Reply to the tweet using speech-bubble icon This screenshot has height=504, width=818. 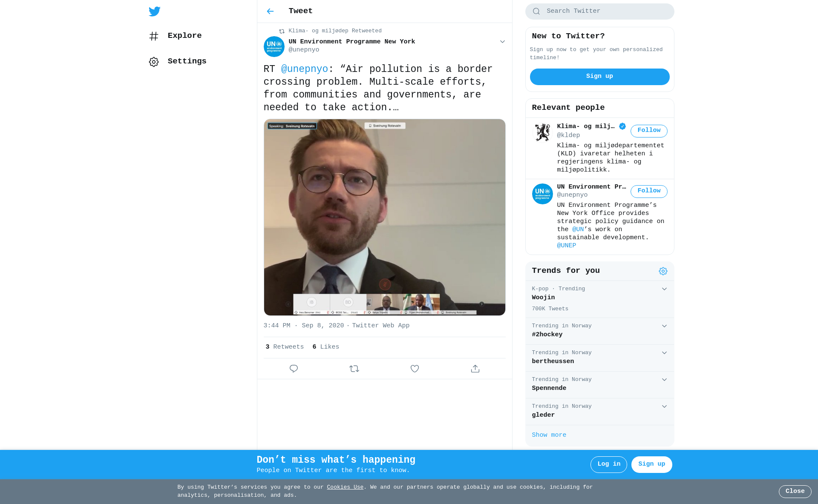tap(294, 369)
